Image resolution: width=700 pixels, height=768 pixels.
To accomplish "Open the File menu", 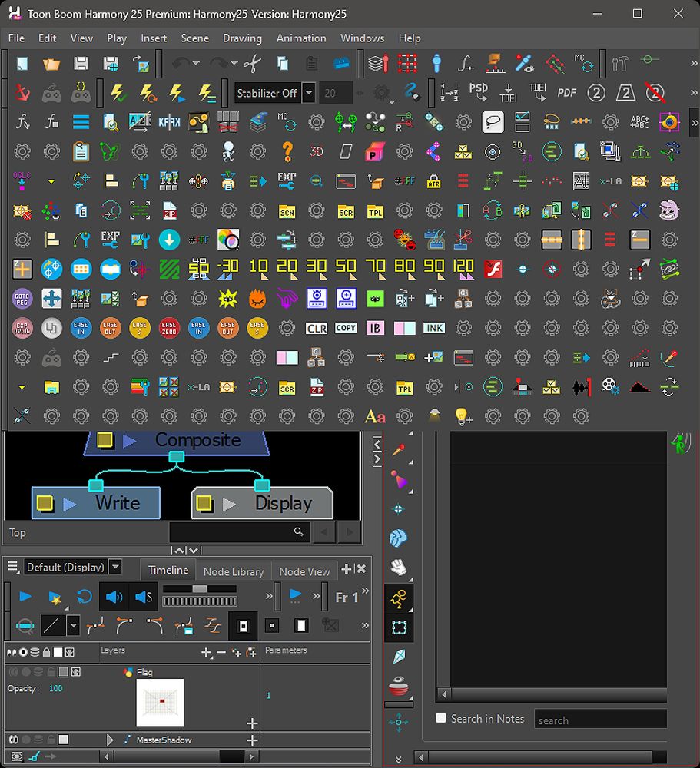I will pos(16,38).
